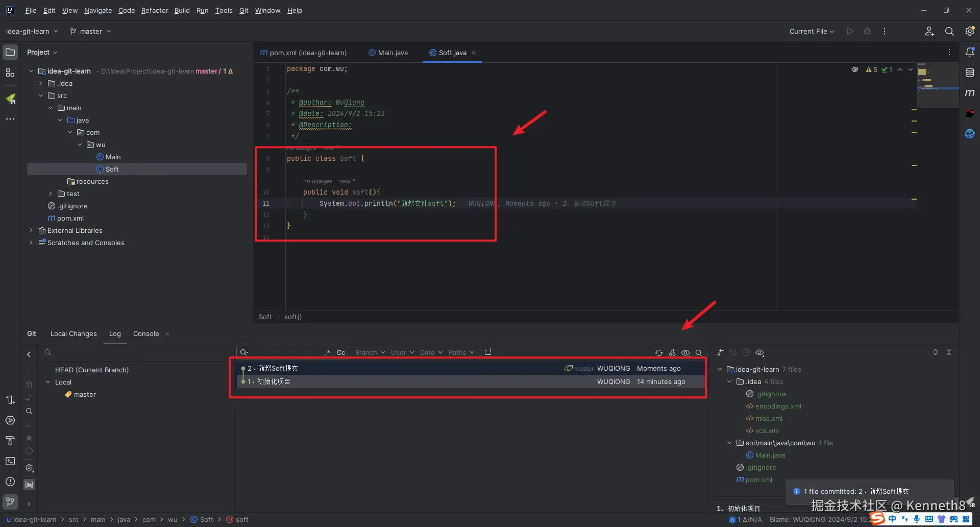The width and height of the screenshot is (980, 527).
Task: Open the idea-git-learn project dropdown
Action: coord(32,31)
